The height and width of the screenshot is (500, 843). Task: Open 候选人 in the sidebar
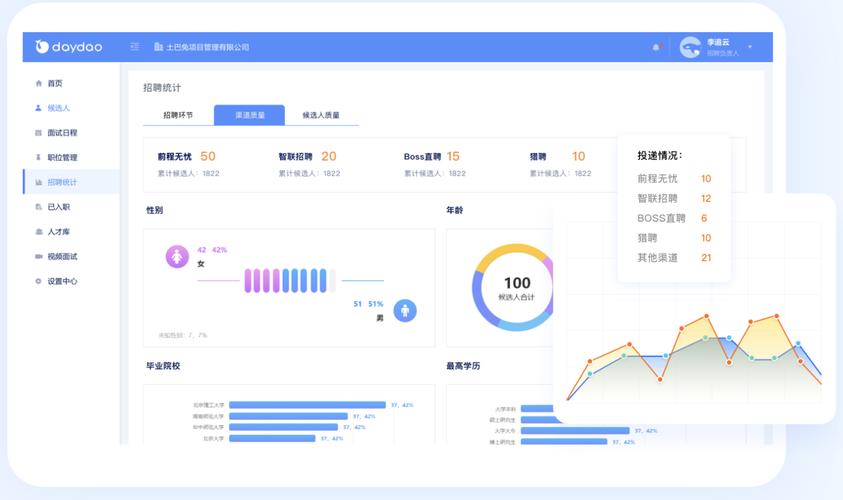tap(59, 108)
